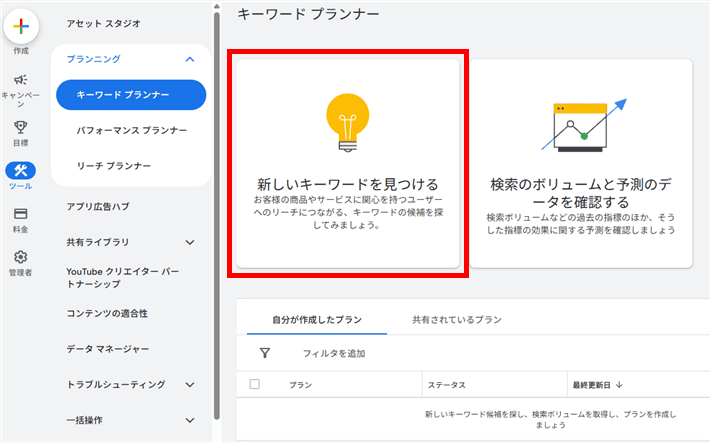This screenshot has width=710, height=443.
Task: Open the Campaigns megaphone icon
Action: [20, 80]
